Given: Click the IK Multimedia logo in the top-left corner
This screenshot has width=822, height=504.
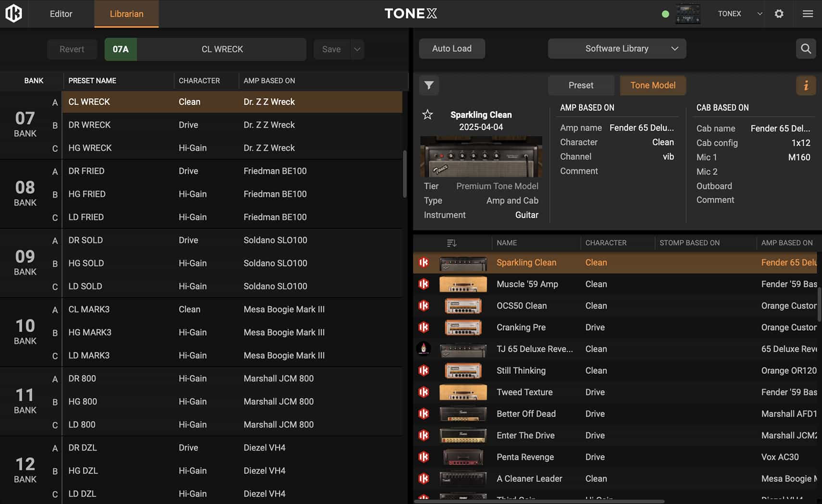Looking at the screenshot, I should (13, 13).
